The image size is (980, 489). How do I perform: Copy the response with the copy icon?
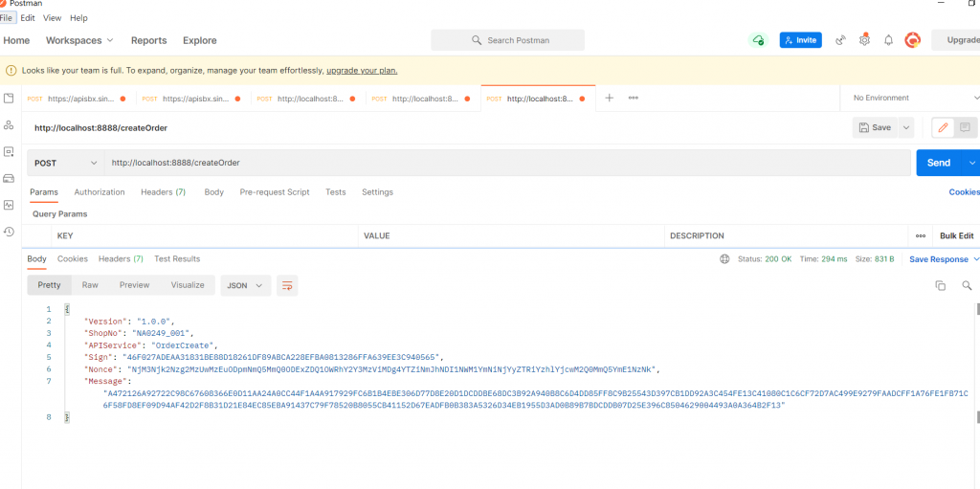click(x=940, y=286)
